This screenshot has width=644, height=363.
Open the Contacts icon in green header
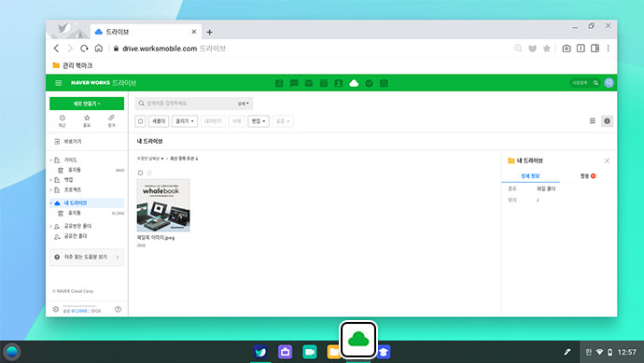(x=339, y=83)
